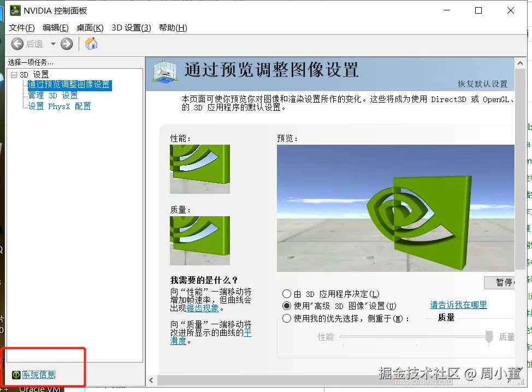
Task: Click the 选择一项任务 panel label
Action: 31,62
